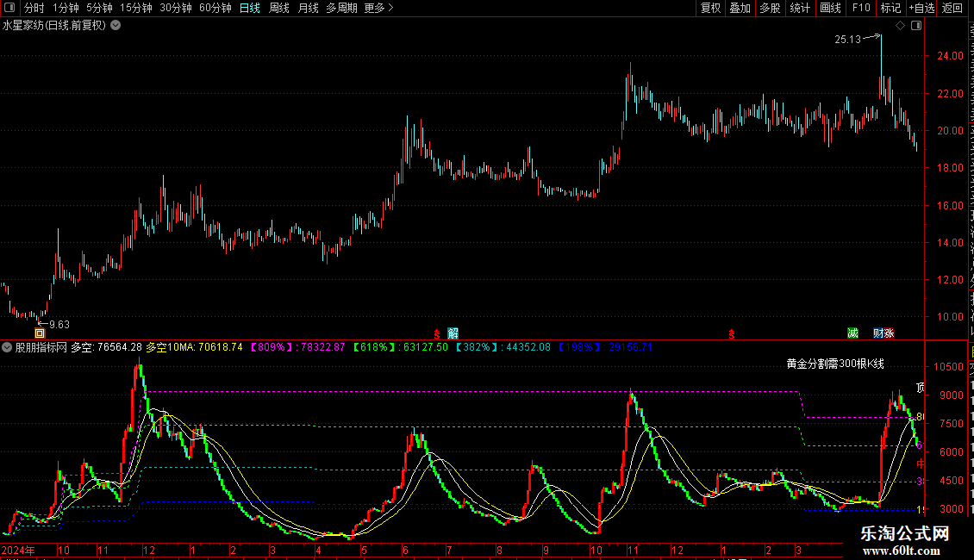Click the orange square marker below 9.63
The width and height of the screenshot is (974, 560).
pos(40,333)
